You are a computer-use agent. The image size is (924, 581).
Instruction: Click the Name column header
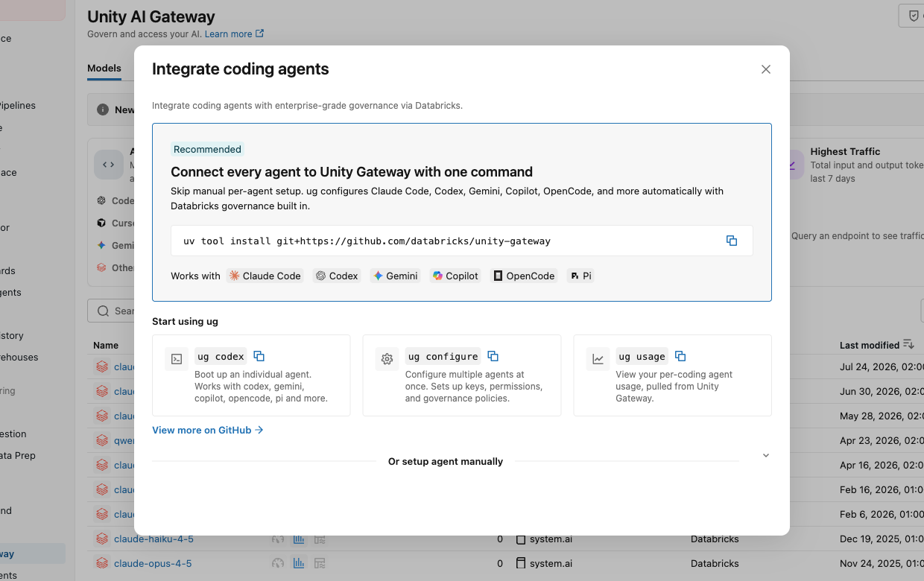pyautogui.click(x=106, y=345)
